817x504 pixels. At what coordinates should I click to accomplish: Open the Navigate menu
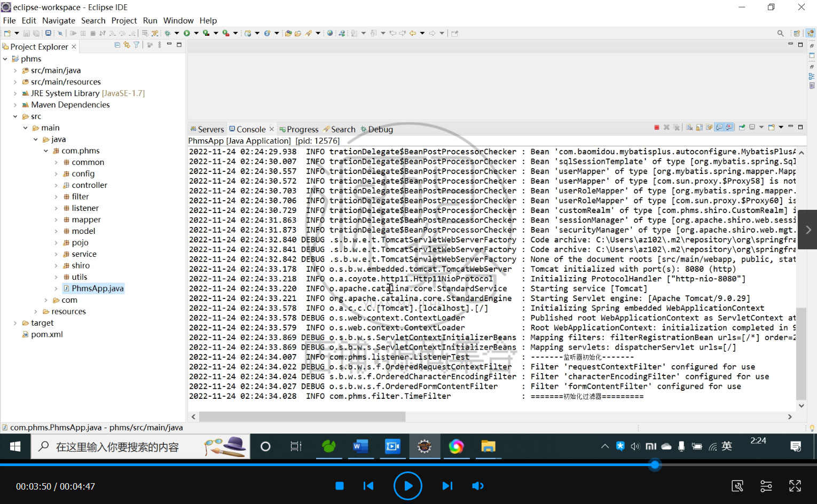click(x=59, y=20)
